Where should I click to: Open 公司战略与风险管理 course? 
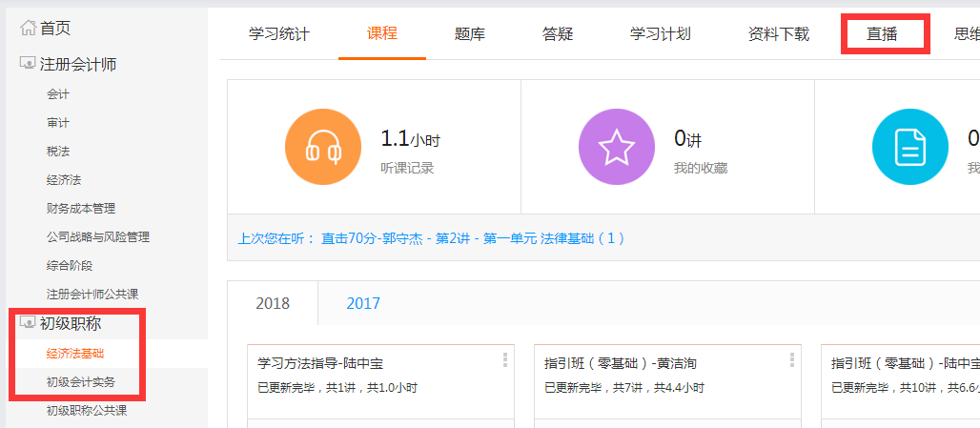[98, 236]
